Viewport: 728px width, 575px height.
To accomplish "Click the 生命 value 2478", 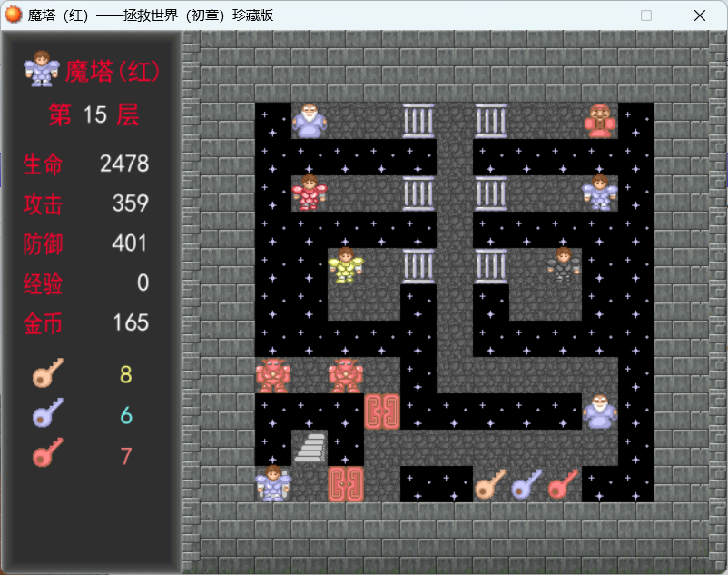I will [x=124, y=164].
